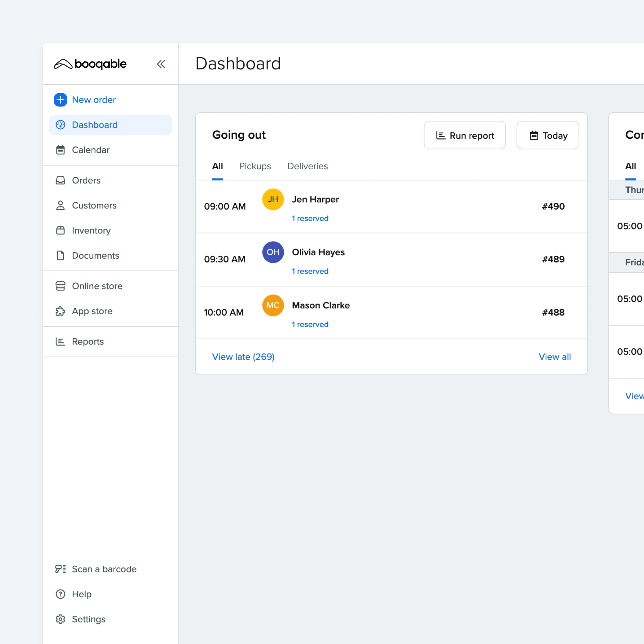Click the Run report button
The width and height of the screenshot is (644, 644).
464,135
